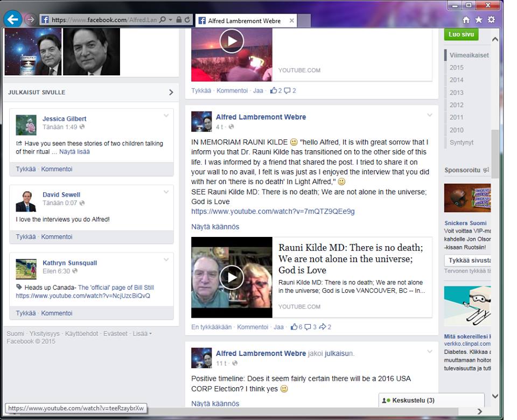Click tag icon in Kathryn Sunsquall's post

[19, 287]
